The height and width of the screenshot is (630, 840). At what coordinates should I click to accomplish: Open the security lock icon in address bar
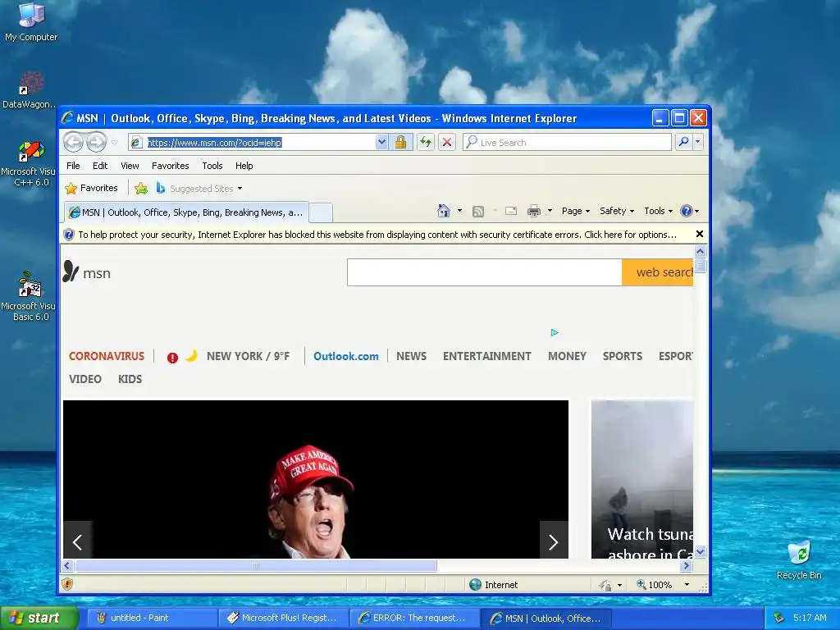[x=400, y=142]
